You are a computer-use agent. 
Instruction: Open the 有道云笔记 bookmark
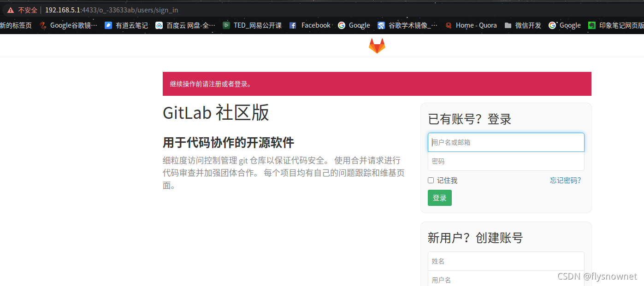pyautogui.click(x=126, y=25)
